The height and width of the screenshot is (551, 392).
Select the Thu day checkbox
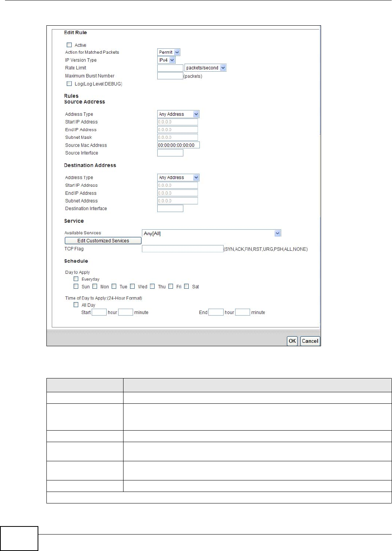coord(152,286)
